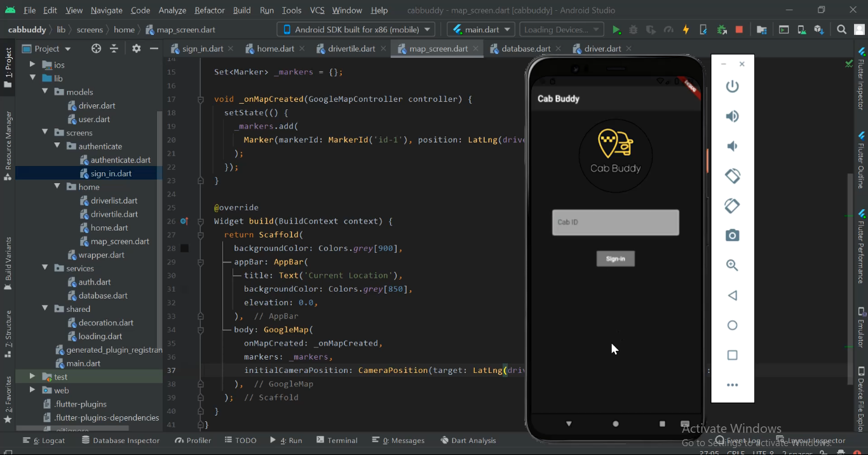Open the VCS menu
This screenshot has width=868, height=455.
[317, 10]
